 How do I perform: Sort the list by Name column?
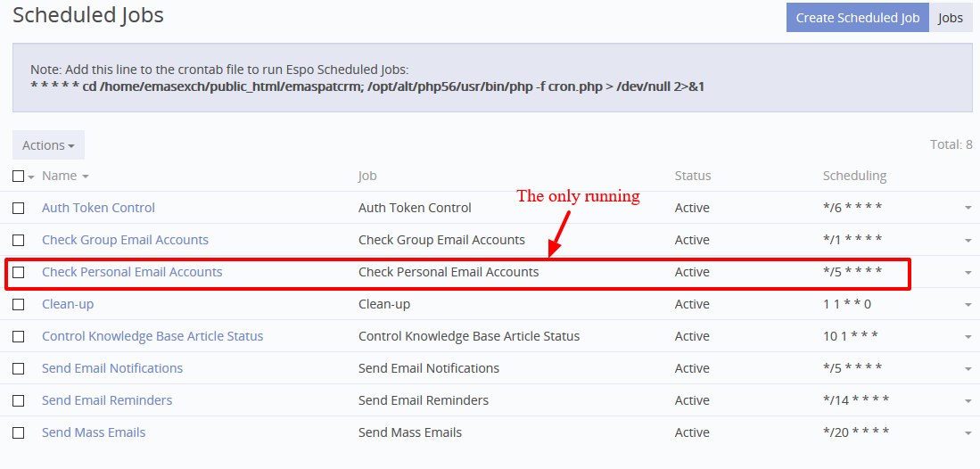click(60, 177)
